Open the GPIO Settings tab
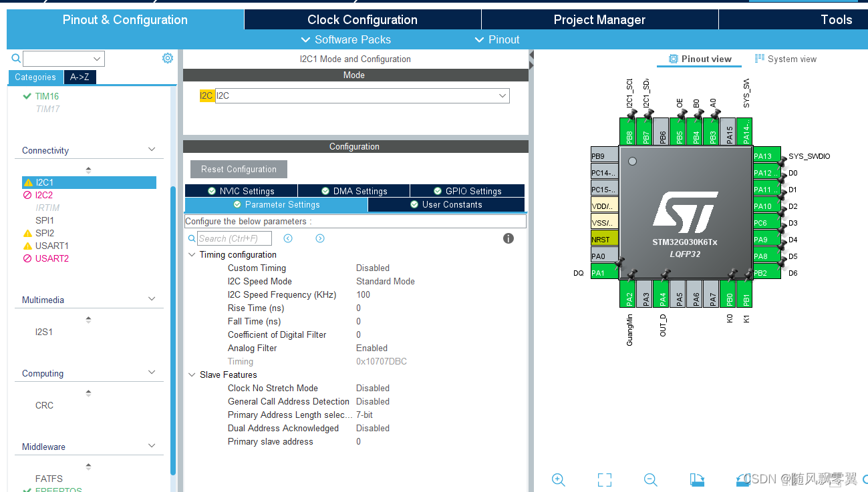The width and height of the screenshot is (868, 492). click(467, 191)
